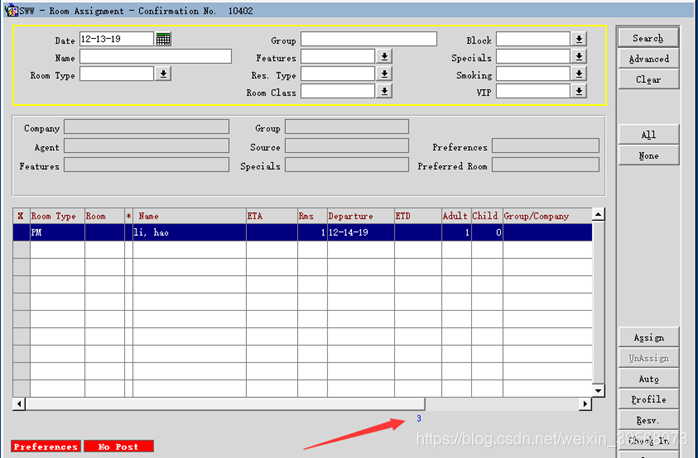Click the Adult column header
The width and height of the screenshot is (698, 458).
click(x=456, y=216)
